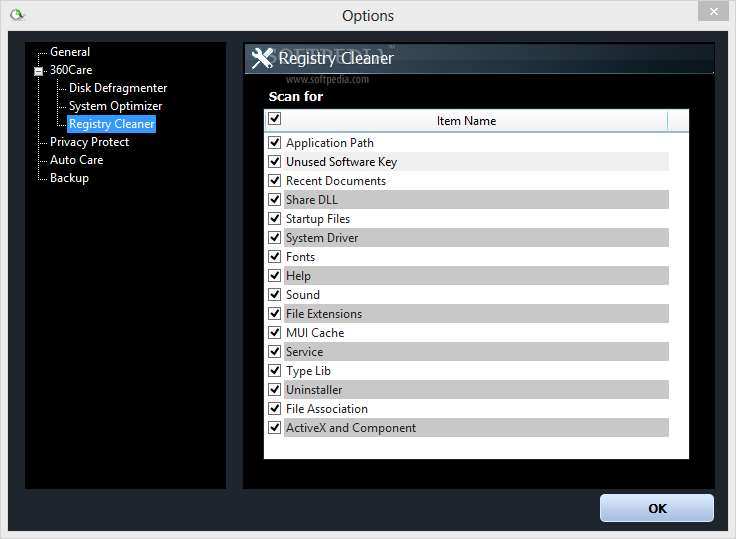Open Disk Defragmenter options
This screenshot has width=736, height=539.
[x=118, y=88]
